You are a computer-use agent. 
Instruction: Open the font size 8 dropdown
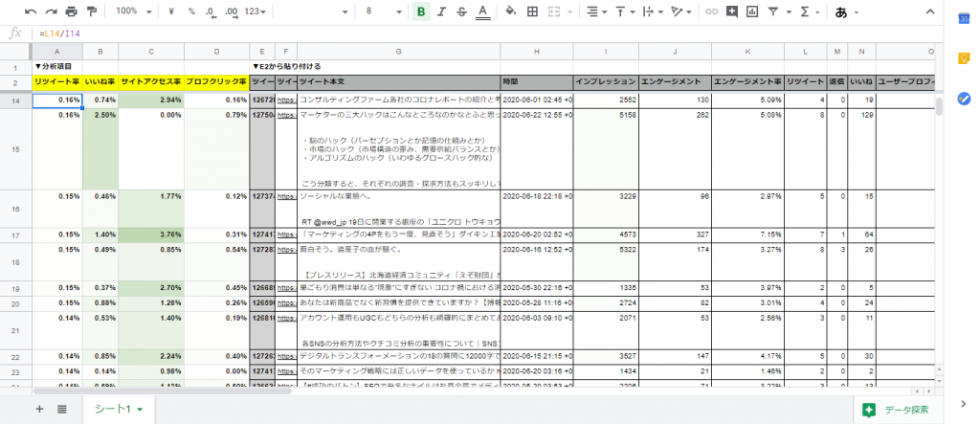(383, 11)
